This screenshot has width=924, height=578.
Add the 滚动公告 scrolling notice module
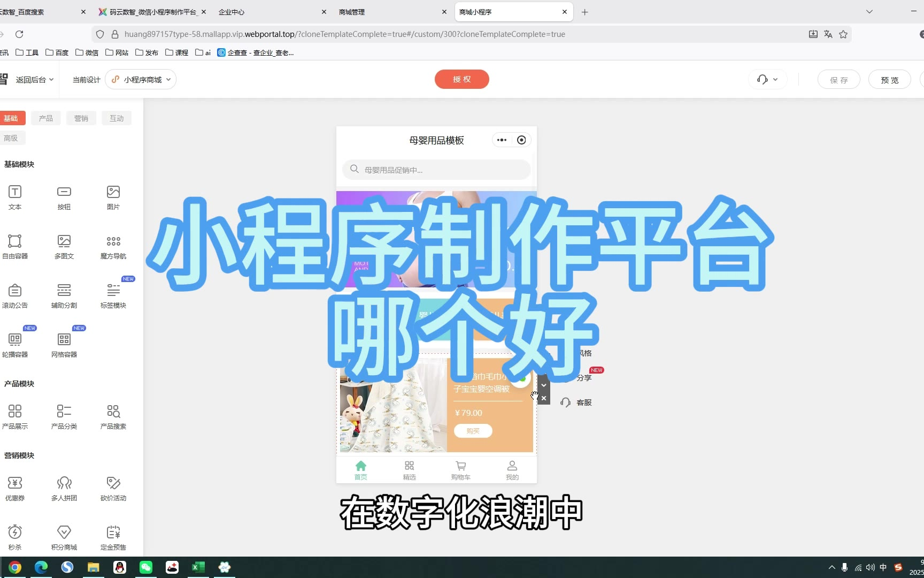15,295
